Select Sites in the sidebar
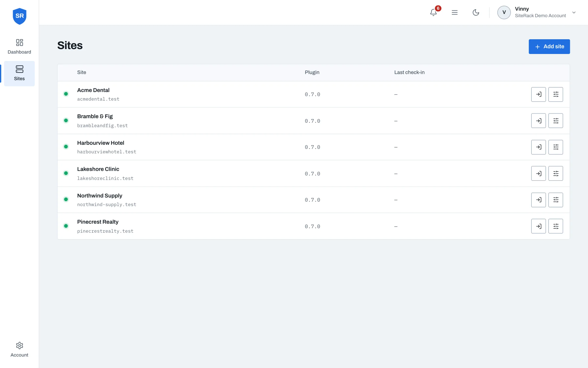588x368 pixels. click(19, 73)
